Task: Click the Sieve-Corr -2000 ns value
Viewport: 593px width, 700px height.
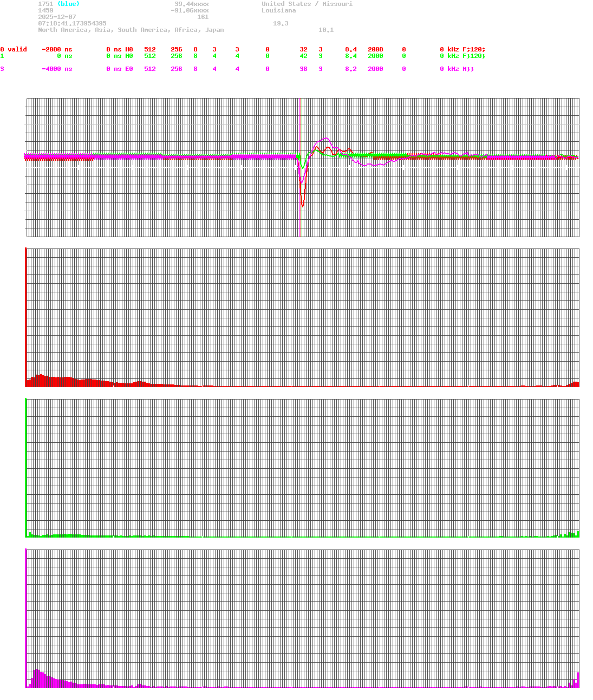Action: (x=56, y=49)
